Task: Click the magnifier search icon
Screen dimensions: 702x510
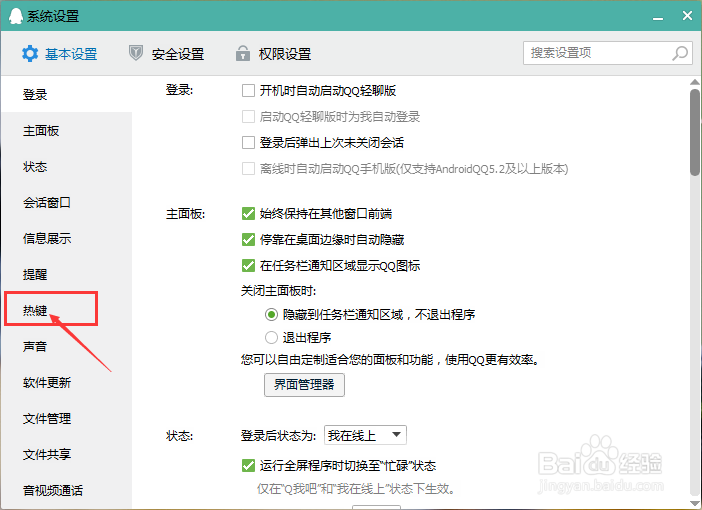Action: (680, 53)
